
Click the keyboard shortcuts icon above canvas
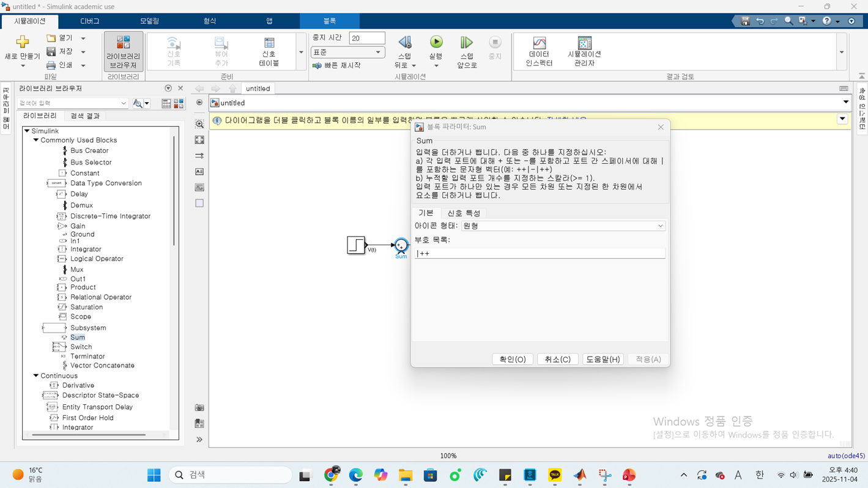(x=844, y=89)
